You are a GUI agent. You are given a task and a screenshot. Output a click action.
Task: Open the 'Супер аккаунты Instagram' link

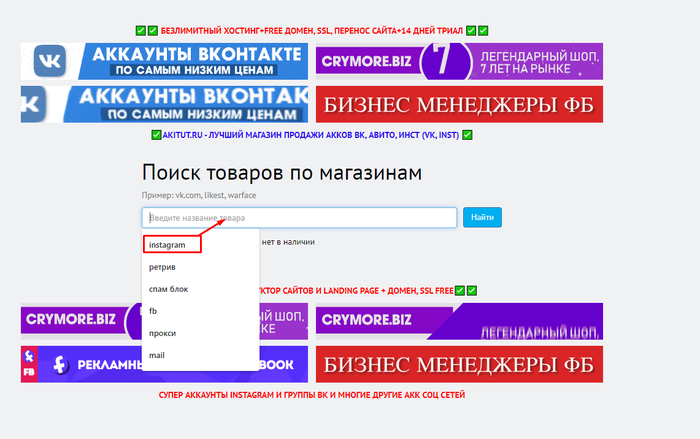312,395
